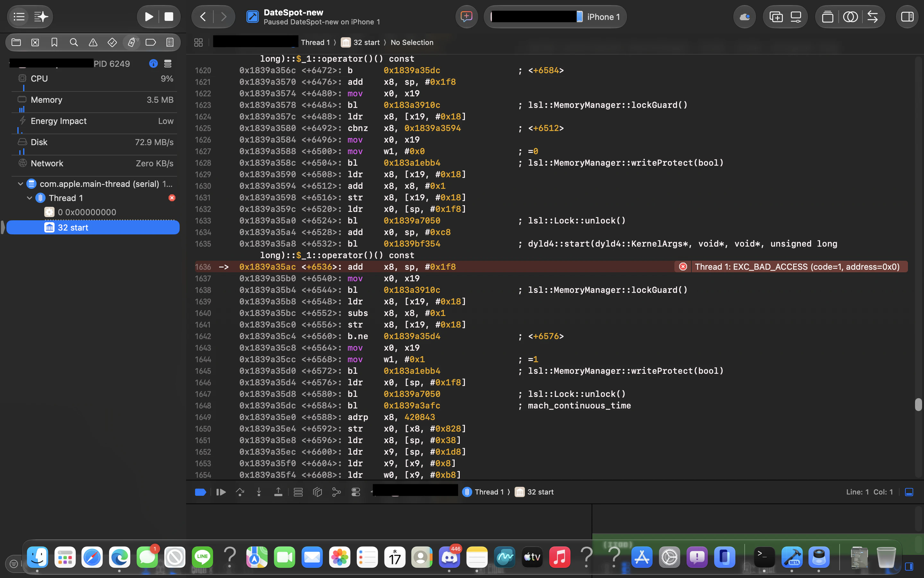The image size is (924, 578).
Task: Show Xcode Cloud status
Action: pos(745,17)
